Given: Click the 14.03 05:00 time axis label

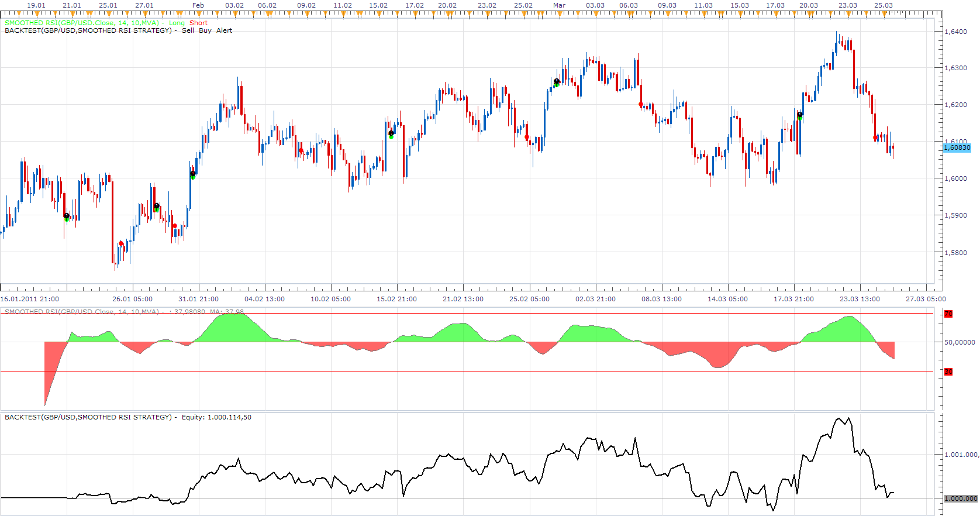Looking at the screenshot, I should click(x=727, y=299).
